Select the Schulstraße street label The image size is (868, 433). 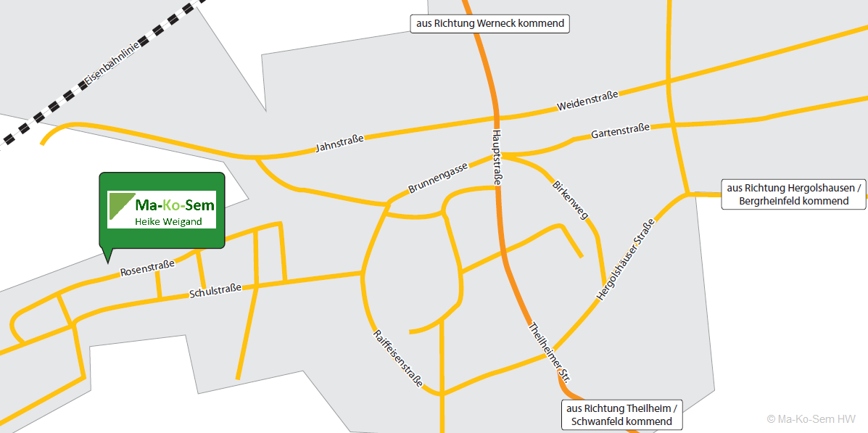pyautogui.click(x=215, y=291)
